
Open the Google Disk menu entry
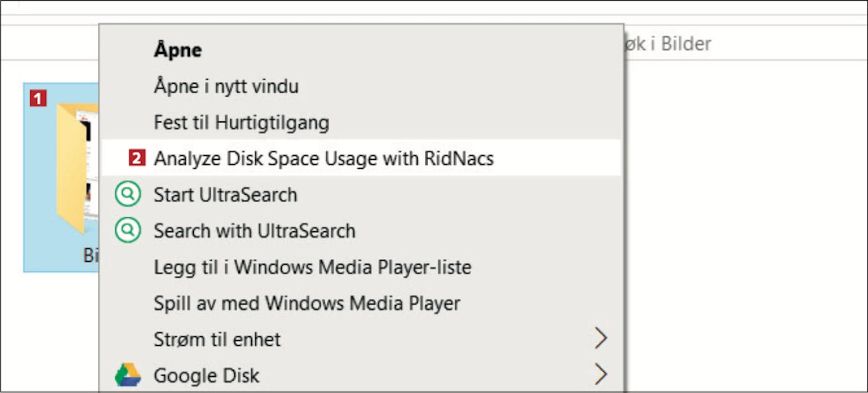(206, 376)
